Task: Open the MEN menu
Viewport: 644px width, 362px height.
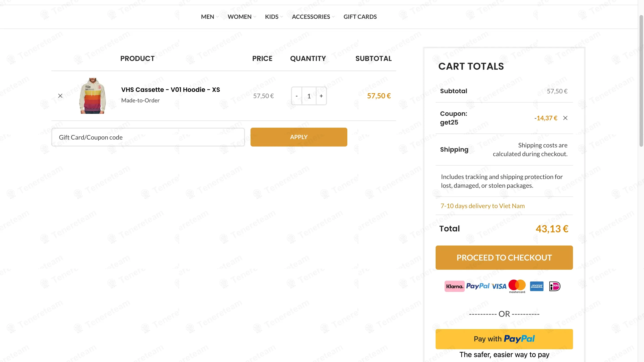Action: coord(207,17)
